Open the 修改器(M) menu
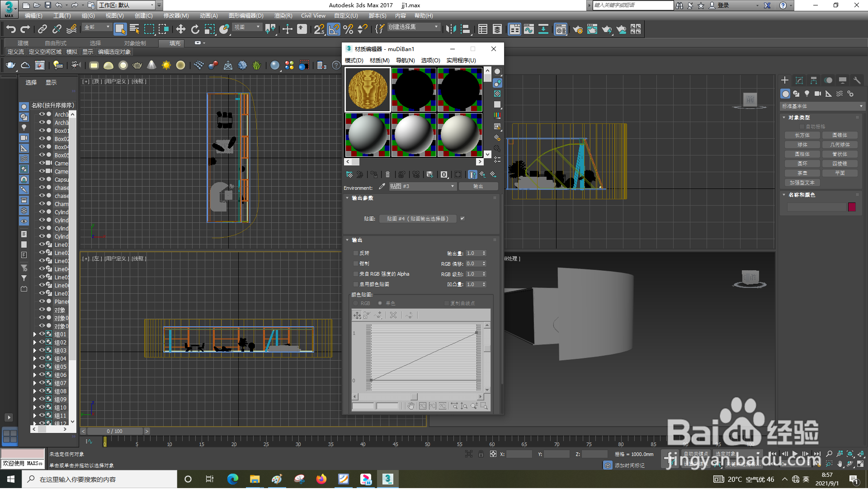This screenshot has width=868, height=489. click(x=176, y=16)
